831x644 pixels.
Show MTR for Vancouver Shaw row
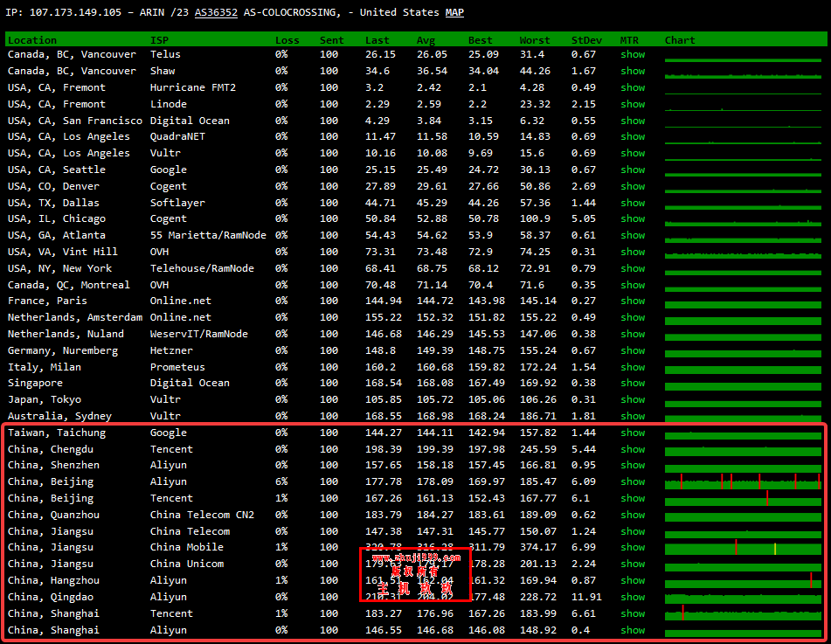633,71
